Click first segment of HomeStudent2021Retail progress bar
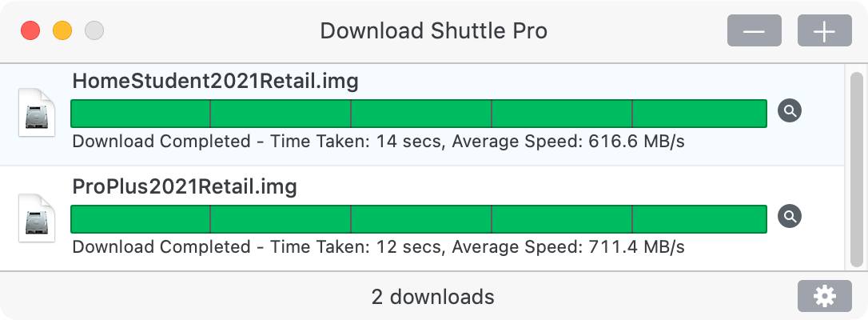Viewport: 868px width, 320px height. (141, 114)
